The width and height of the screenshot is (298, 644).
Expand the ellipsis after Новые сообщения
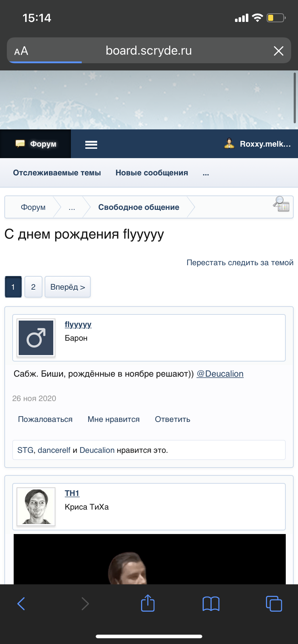point(206,173)
